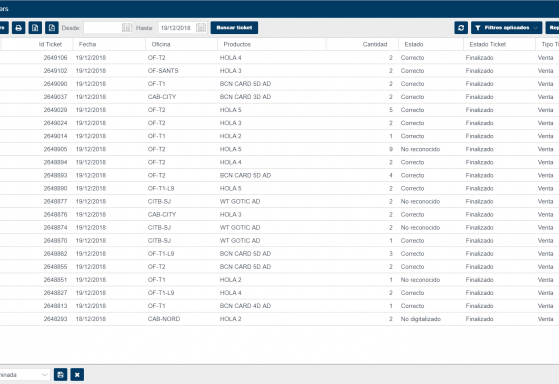Expand the Filtros aplicados dropdown arrow
Image resolution: width=559 pixels, height=384 pixels.
point(535,28)
